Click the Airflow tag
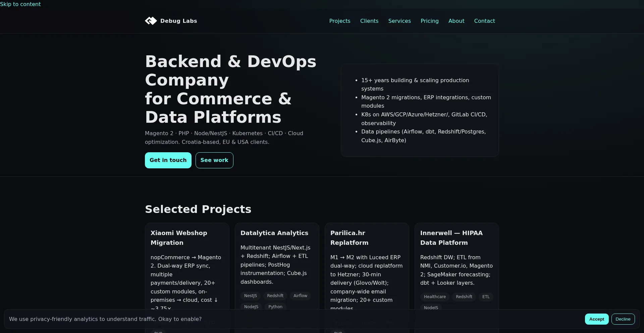644x333 pixels. (300, 296)
